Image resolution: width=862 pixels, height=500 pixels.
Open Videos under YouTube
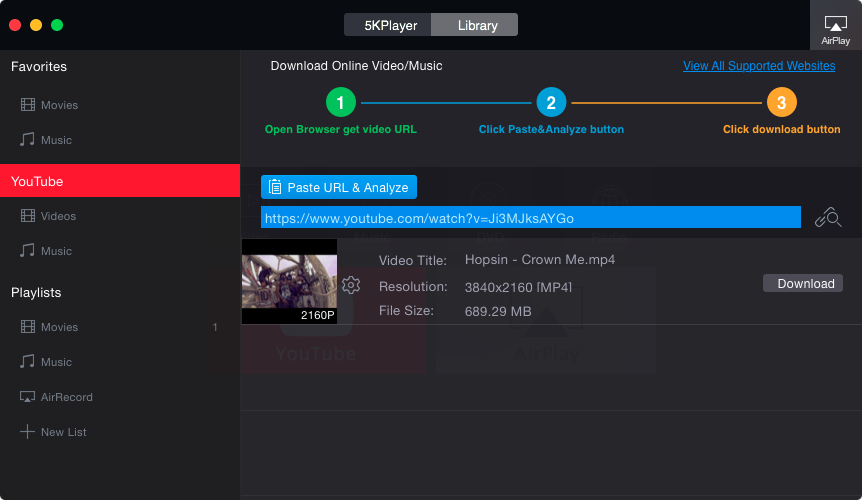[x=58, y=216]
